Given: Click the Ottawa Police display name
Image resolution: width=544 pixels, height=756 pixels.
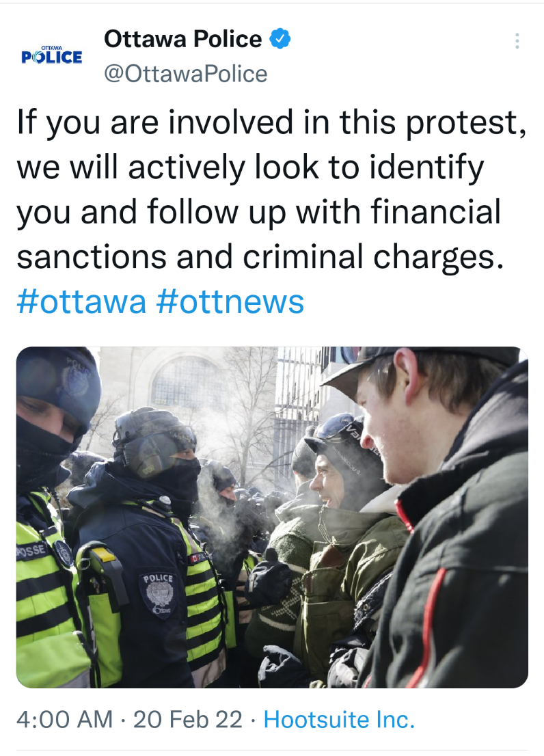Looking at the screenshot, I should [x=182, y=39].
